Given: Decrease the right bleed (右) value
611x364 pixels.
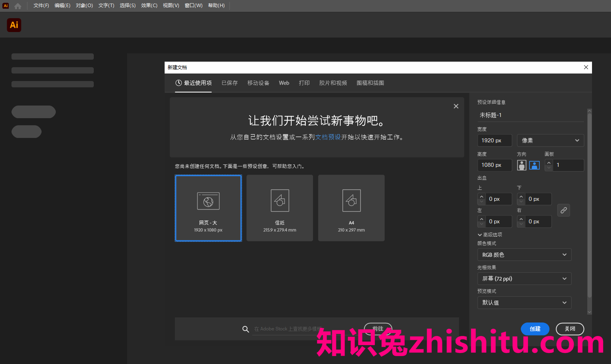Looking at the screenshot, I should tap(521, 224).
